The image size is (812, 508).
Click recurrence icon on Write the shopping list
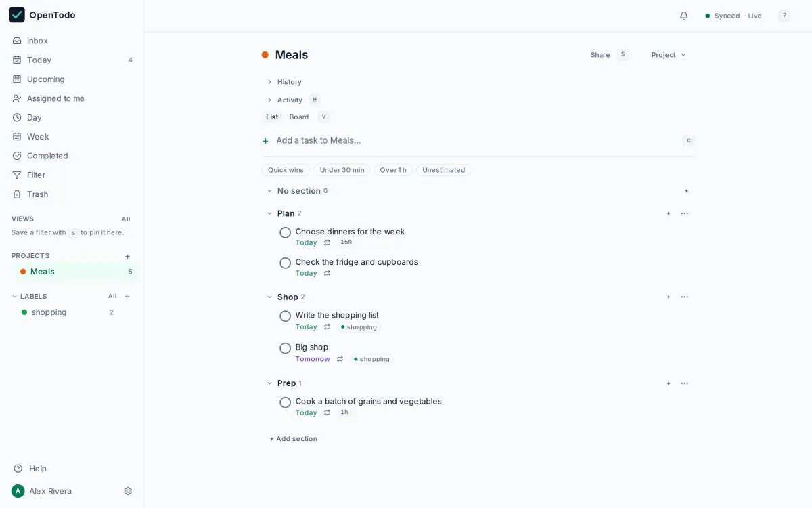(327, 326)
